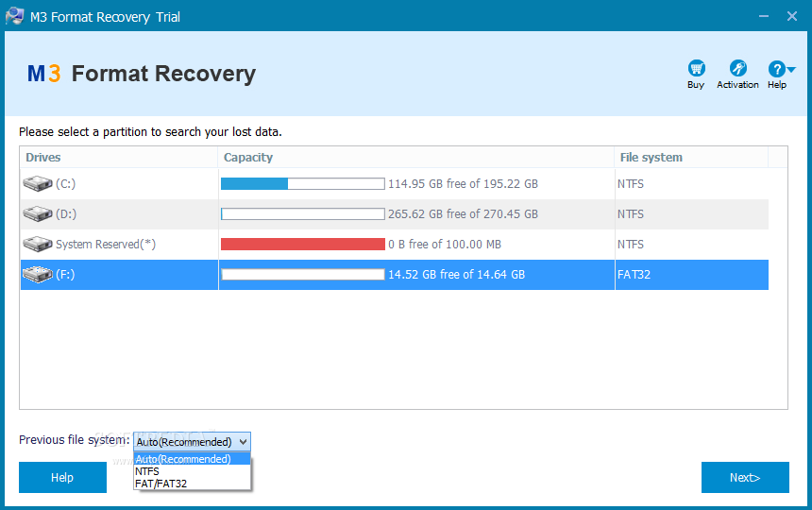Image resolution: width=812 pixels, height=510 pixels.
Task: Click the D: drive icon
Action: (38, 213)
